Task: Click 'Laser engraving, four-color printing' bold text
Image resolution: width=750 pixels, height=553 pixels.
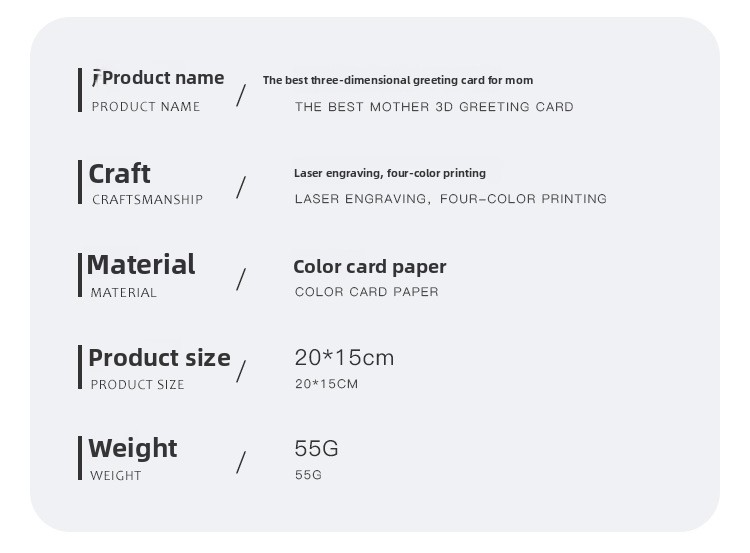Action: pos(390,173)
